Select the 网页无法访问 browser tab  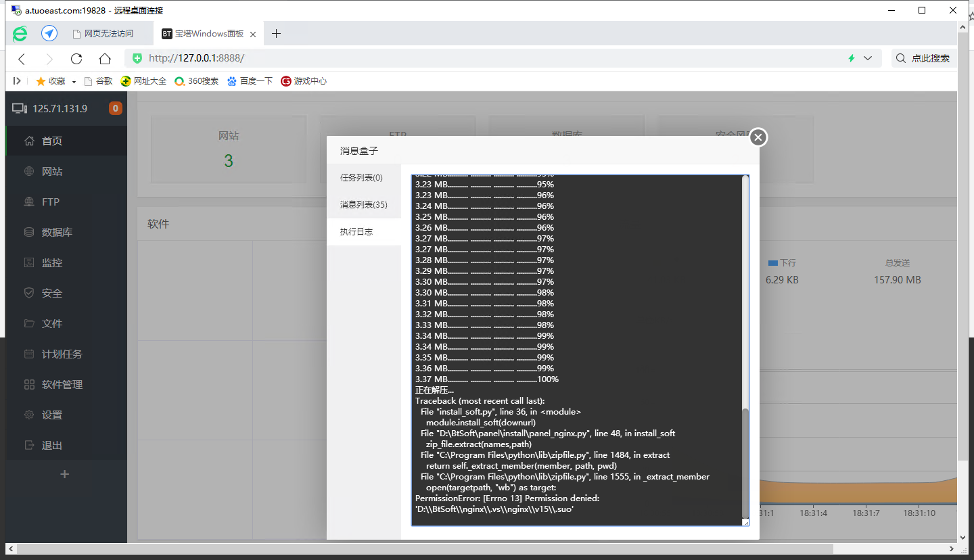[x=108, y=33]
